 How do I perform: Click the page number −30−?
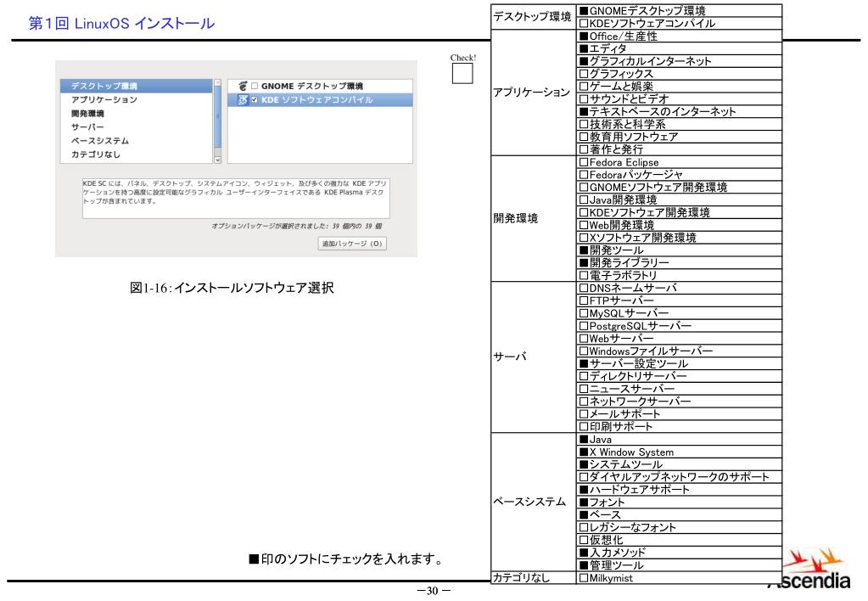click(434, 591)
